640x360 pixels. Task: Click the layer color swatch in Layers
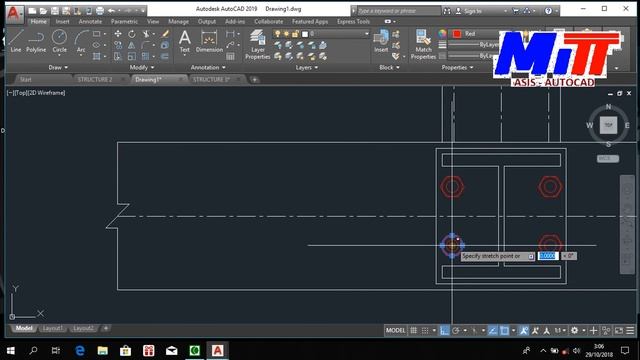[x=305, y=34]
